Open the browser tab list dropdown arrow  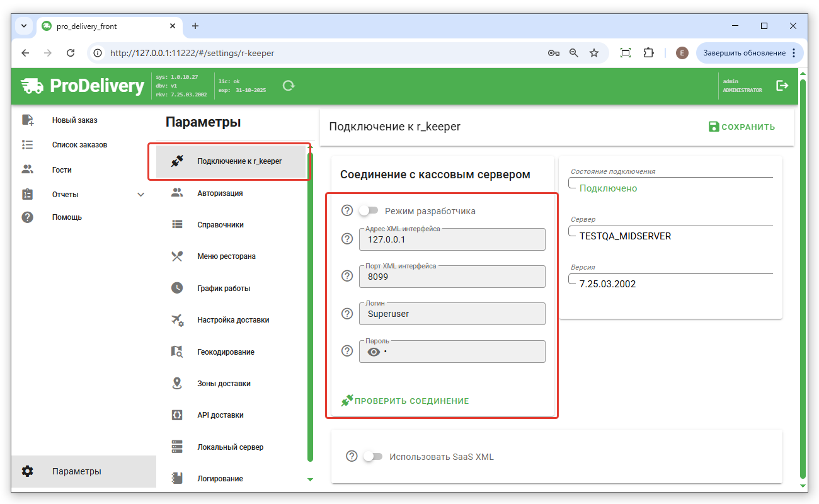coord(24,26)
